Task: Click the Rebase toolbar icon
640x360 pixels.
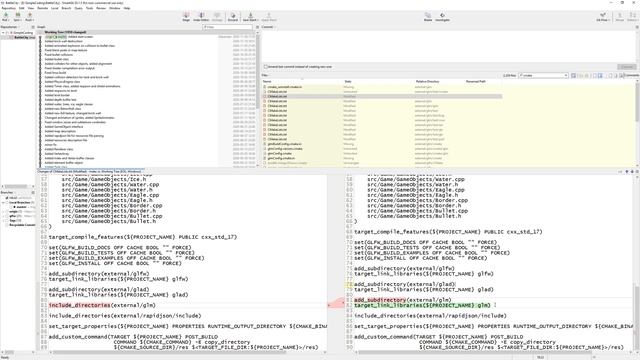Action: click(x=632, y=16)
